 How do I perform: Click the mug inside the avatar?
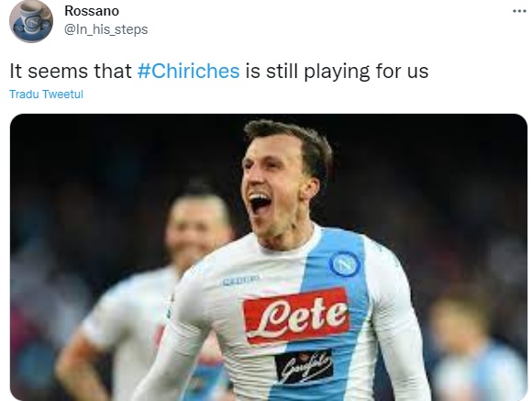tap(31, 17)
